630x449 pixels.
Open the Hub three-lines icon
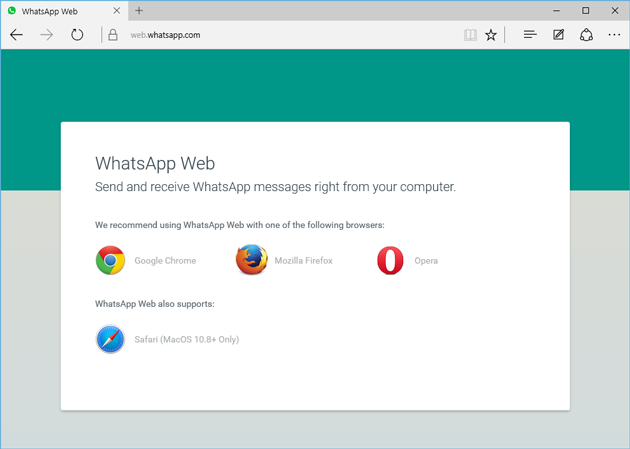pyautogui.click(x=530, y=35)
